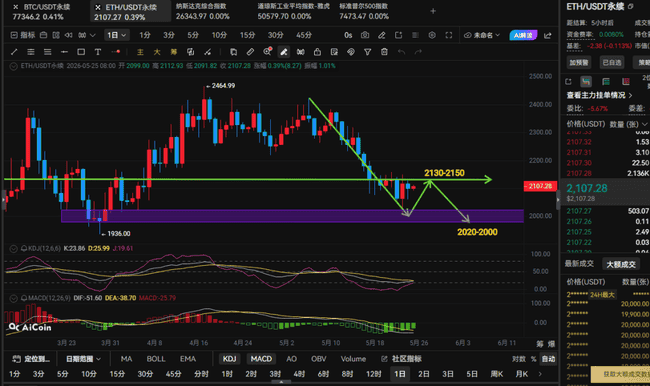This screenshot has width=650, height=386.
Task: Click the gold 主 indicator icon
Action: (140, 52)
